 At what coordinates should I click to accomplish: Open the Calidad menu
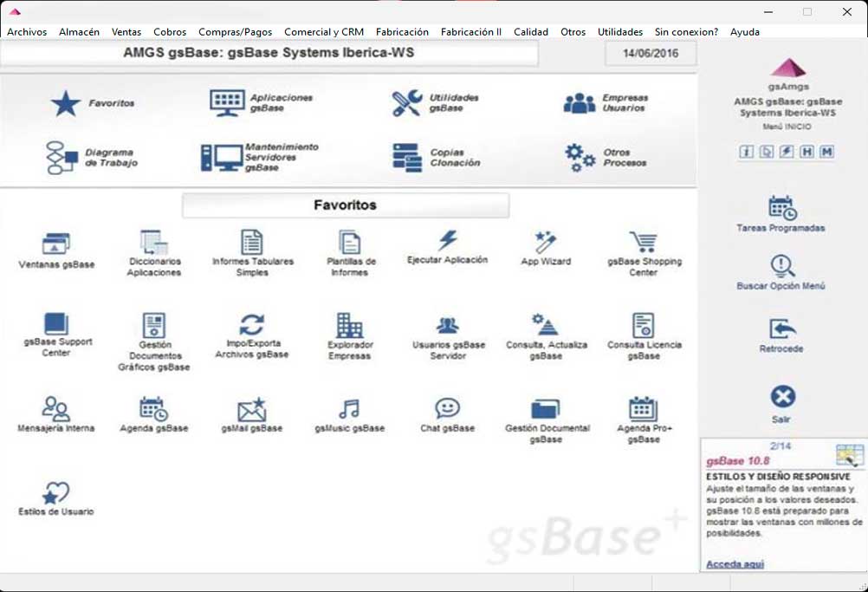click(x=531, y=32)
